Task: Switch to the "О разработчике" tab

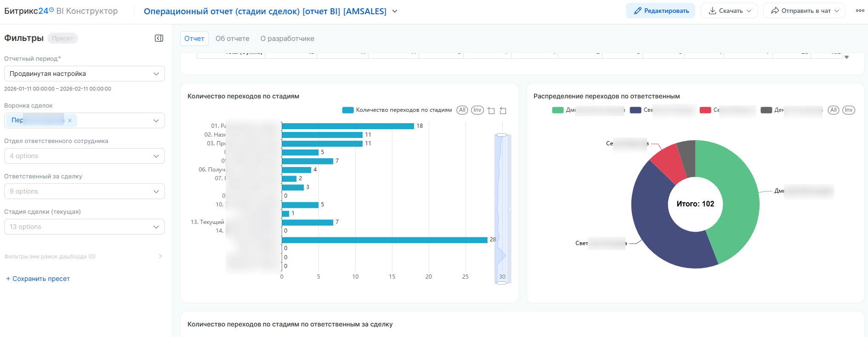Action: pyautogui.click(x=287, y=39)
